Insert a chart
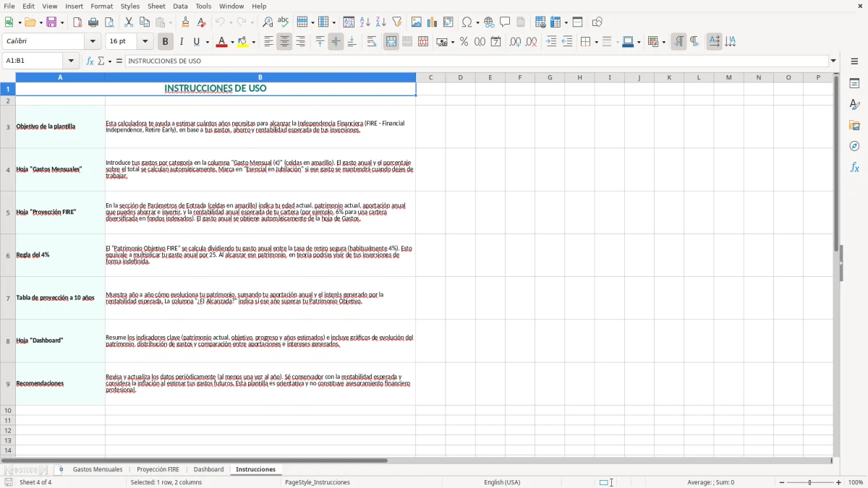Screen dimensions: 868x488 (x=433, y=22)
